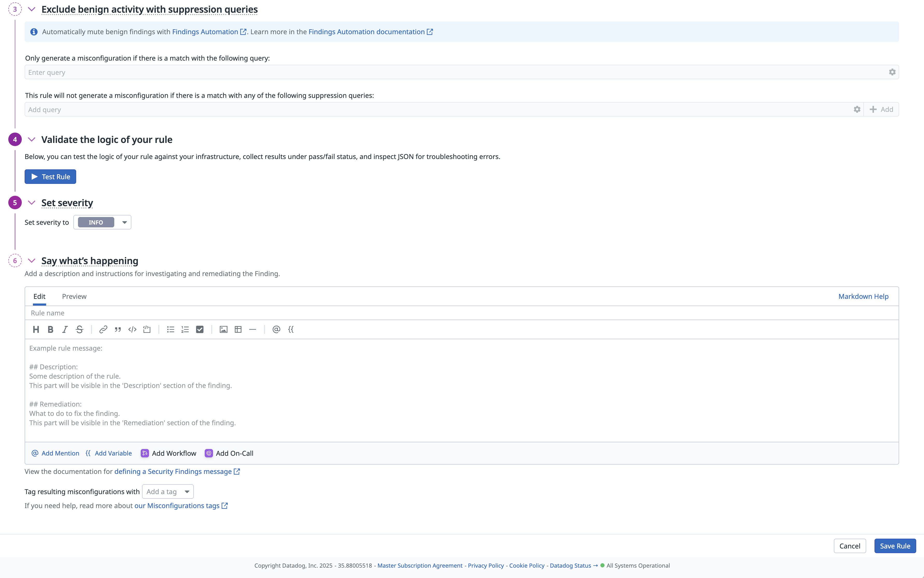The image size is (924, 578).
Task: Apply strikethrough formatting
Action: pos(79,329)
